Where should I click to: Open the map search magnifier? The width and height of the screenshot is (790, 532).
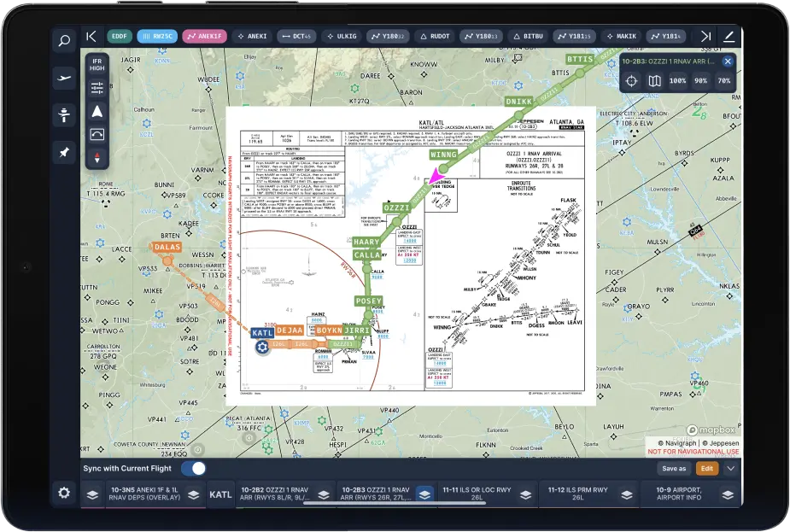[64, 40]
